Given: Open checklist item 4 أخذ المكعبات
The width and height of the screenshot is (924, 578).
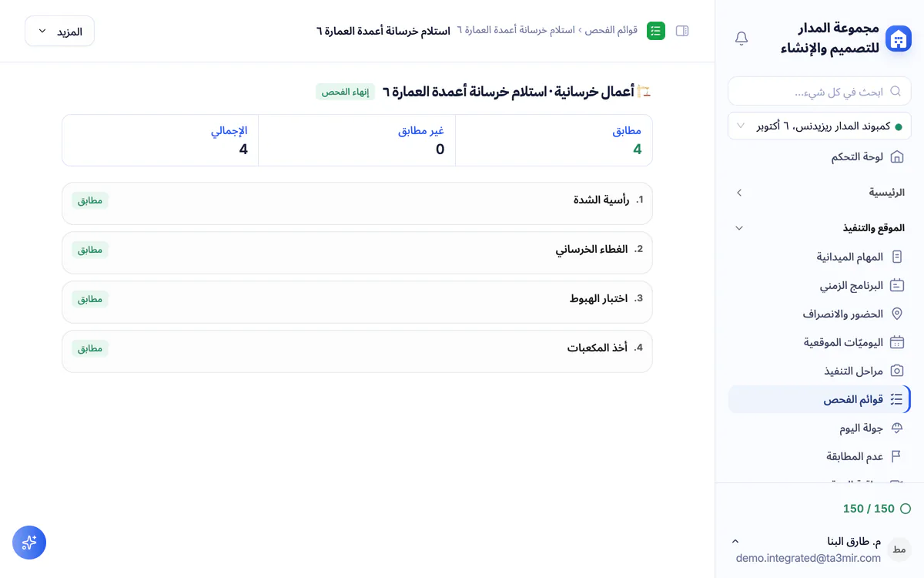Looking at the screenshot, I should [357, 351].
